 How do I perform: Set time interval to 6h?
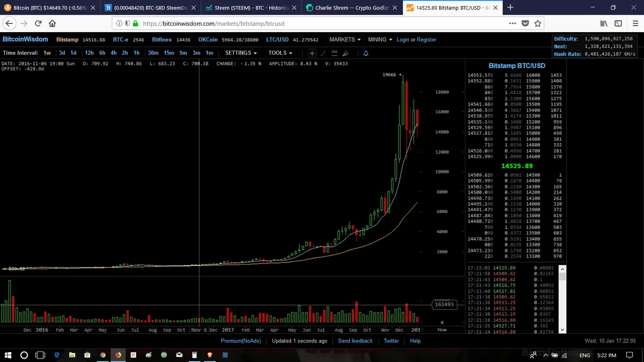(102, 53)
